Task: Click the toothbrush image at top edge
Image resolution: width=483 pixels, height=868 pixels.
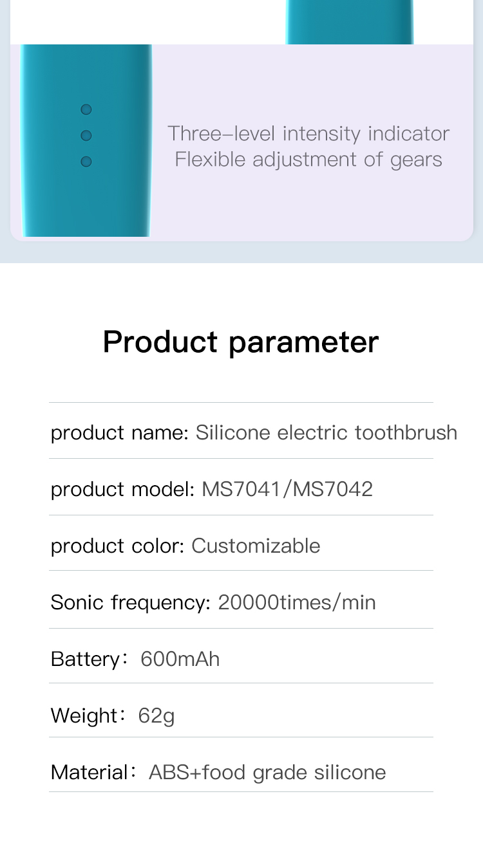Action: (349, 22)
